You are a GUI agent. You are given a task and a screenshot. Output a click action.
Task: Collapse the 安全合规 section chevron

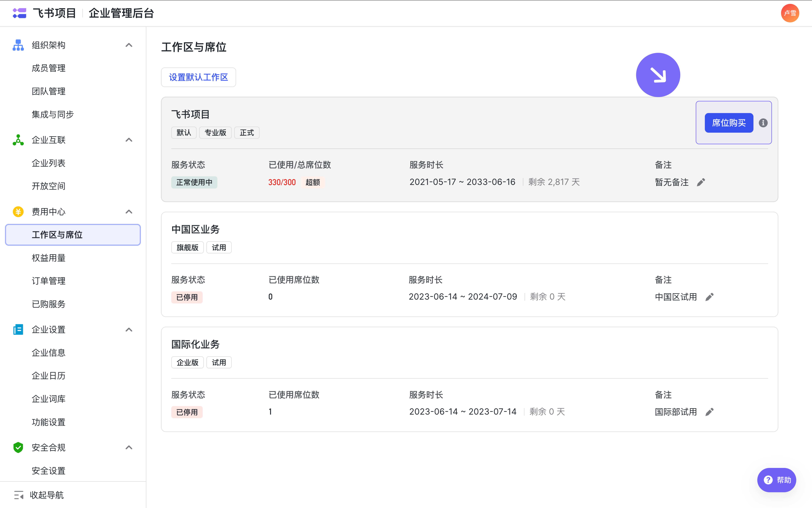[x=129, y=447]
